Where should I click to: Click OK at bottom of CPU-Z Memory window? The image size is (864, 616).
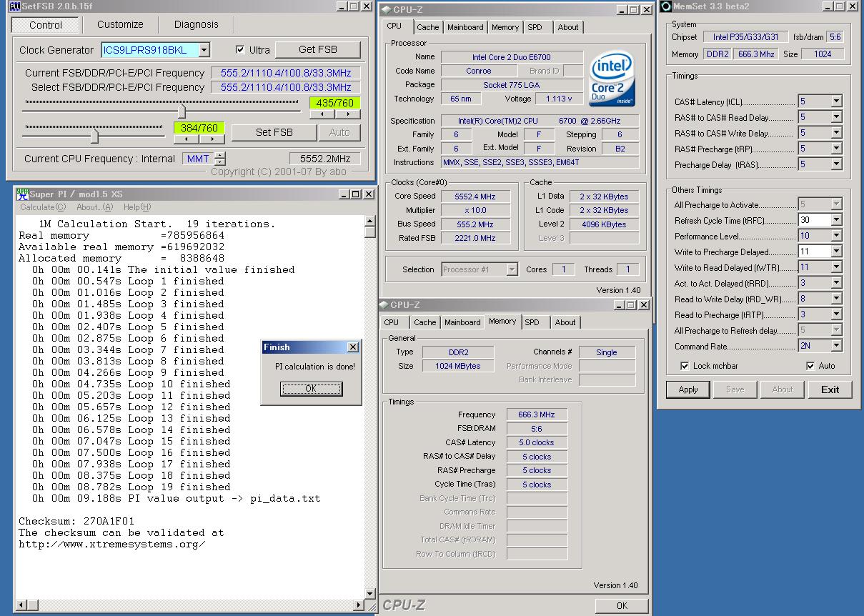622,605
